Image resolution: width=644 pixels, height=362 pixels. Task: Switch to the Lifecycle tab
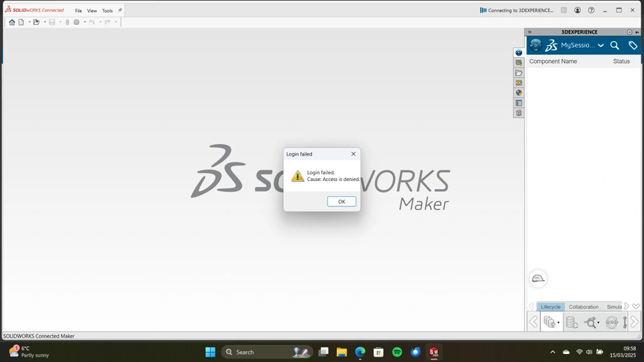point(550,307)
